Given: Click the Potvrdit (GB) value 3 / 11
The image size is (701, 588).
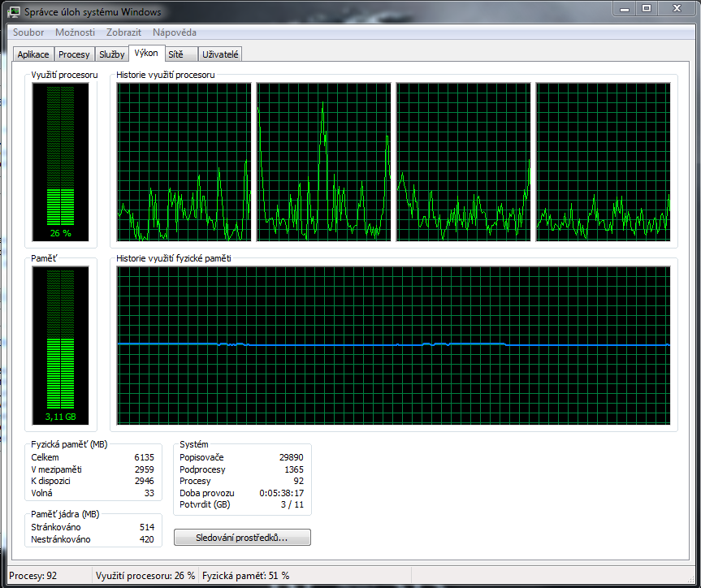Looking at the screenshot, I should (x=292, y=504).
